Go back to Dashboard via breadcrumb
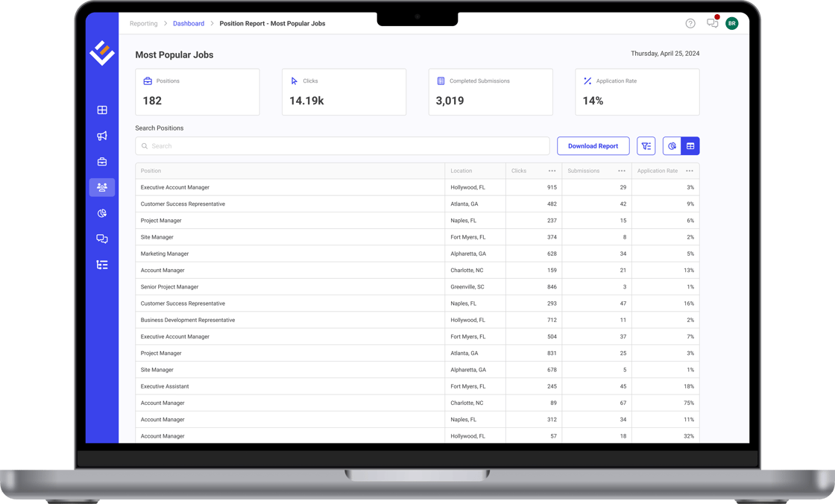The width and height of the screenshot is (835, 504). (189, 23)
